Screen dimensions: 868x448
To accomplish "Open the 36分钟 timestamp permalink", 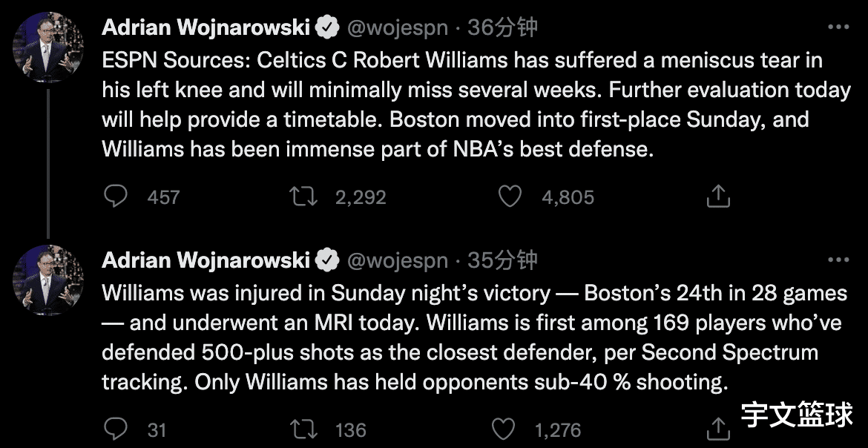I will (502, 27).
